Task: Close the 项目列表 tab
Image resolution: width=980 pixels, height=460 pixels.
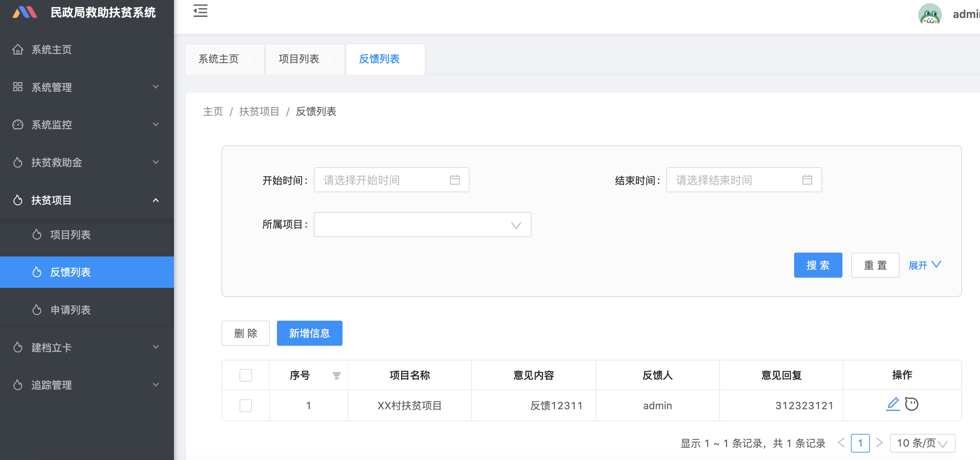Action: point(329,59)
